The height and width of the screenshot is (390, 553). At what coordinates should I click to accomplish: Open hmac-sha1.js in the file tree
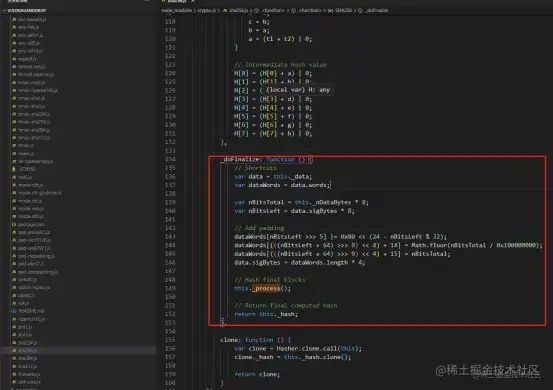pos(31,98)
